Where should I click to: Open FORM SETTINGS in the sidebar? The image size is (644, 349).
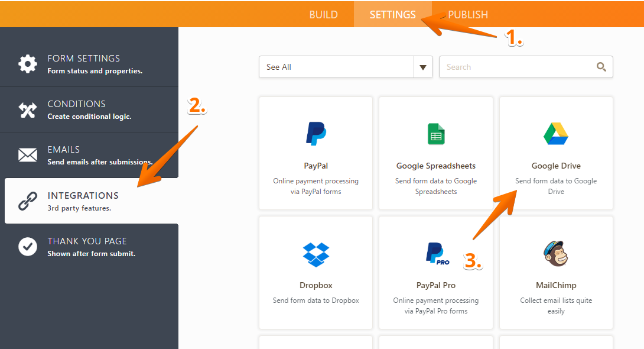(x=89, y=64)
